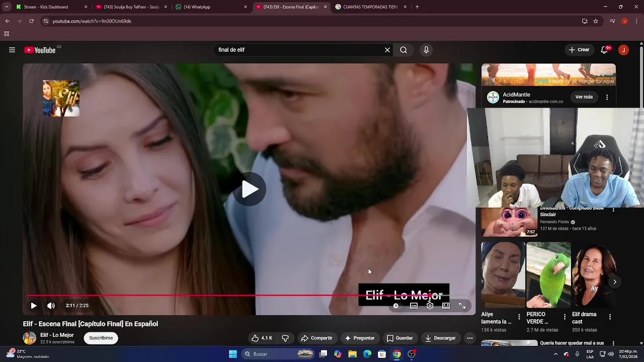Save the video with Guardar

399,338
